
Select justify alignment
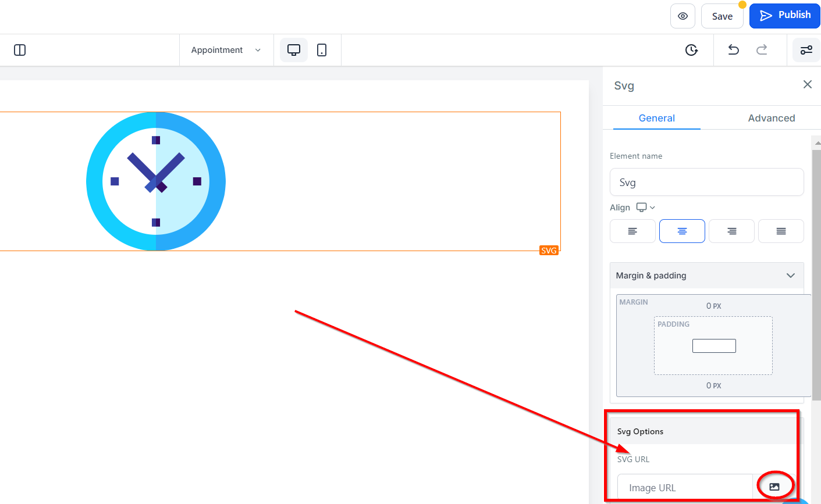pyautogui.click(x=781, y=231)
